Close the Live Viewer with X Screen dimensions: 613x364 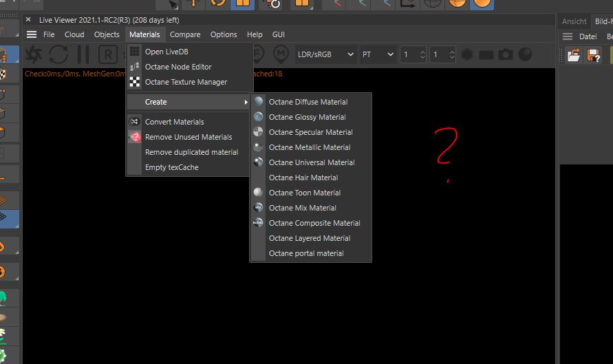[x=28, y=19]
